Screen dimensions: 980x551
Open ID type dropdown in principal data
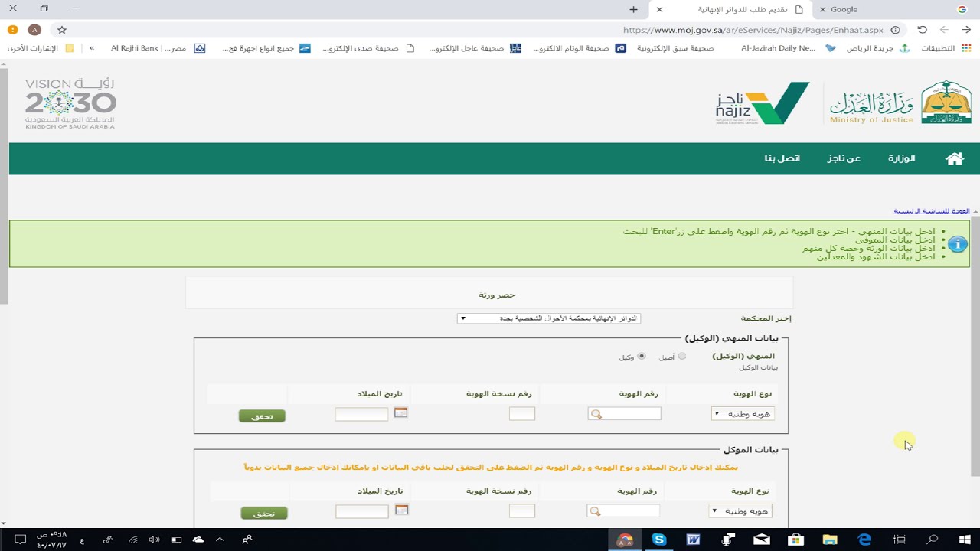click(740, 511)
